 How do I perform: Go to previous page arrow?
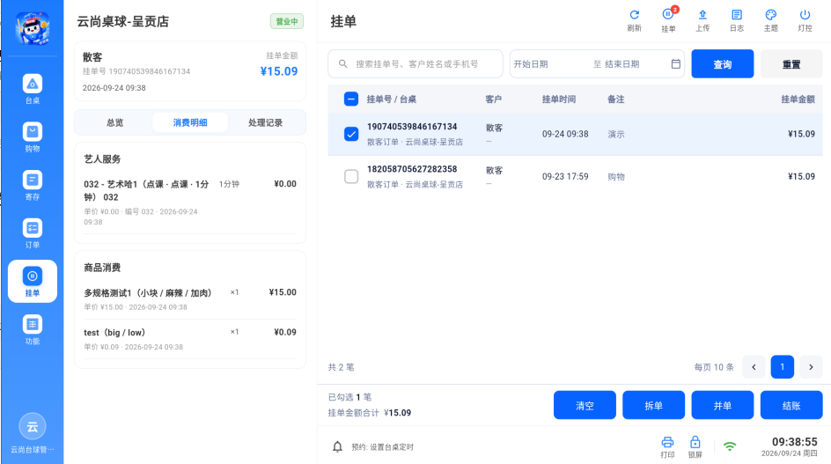tap(754, 367)
